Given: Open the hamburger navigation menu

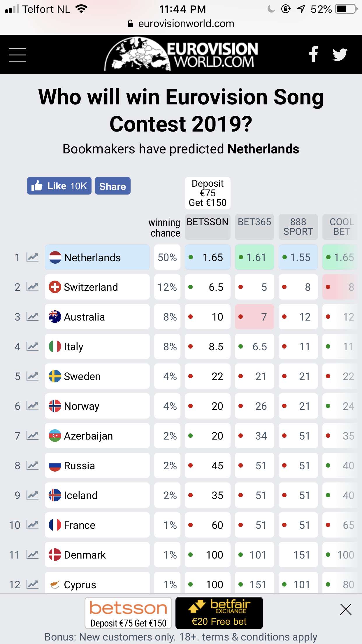Looking at the screenshot, I should [x=17, y=55].
